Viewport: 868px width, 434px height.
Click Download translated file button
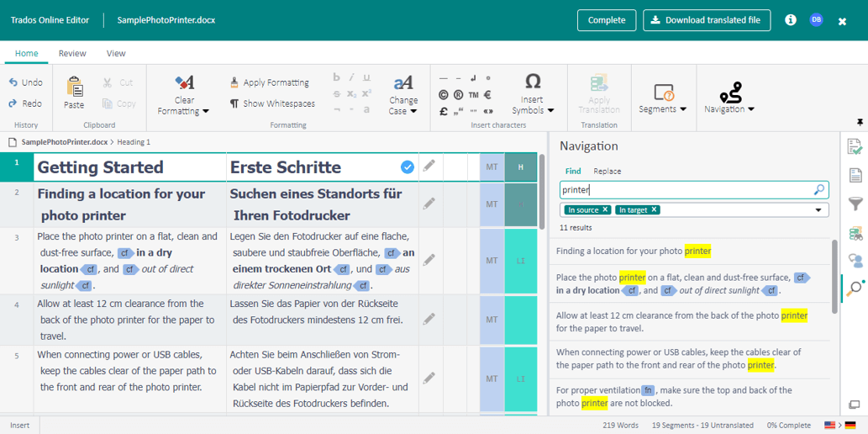click(x=707, y=20)
